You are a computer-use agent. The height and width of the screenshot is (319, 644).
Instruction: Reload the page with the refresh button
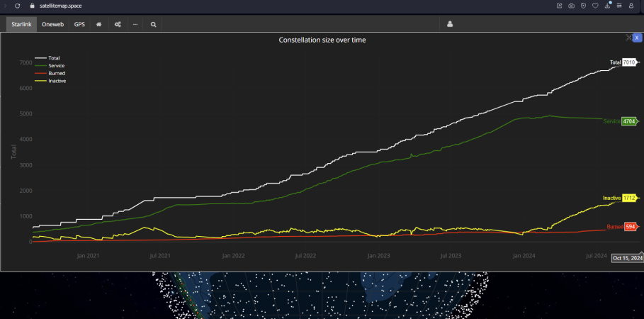[x=17, y=6]
